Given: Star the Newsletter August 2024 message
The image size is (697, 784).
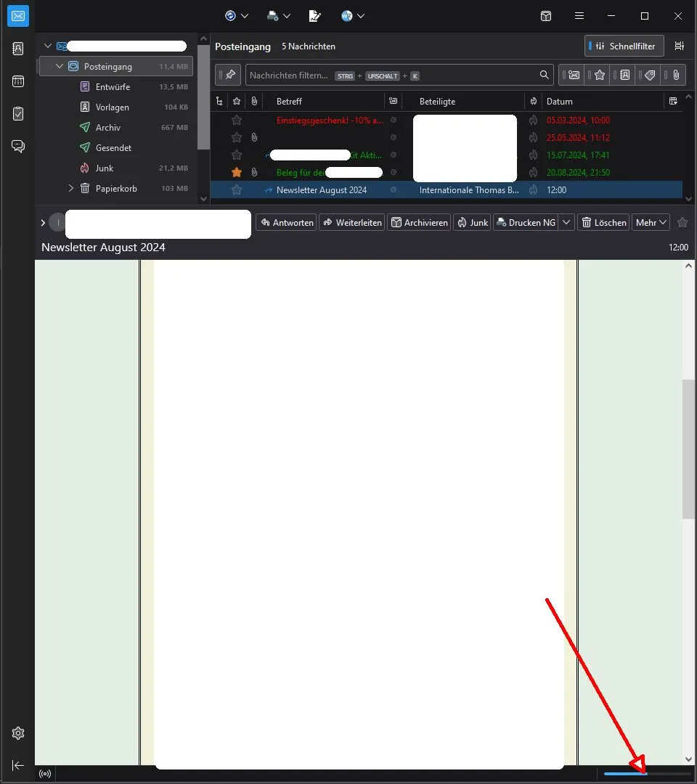Looking at the screenshot, I should pos(237,190).
